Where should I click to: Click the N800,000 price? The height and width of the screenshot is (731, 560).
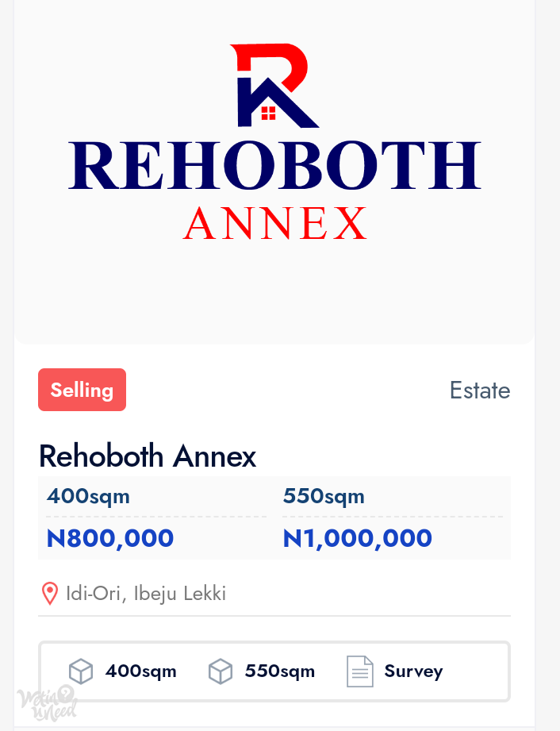(110, 538)
